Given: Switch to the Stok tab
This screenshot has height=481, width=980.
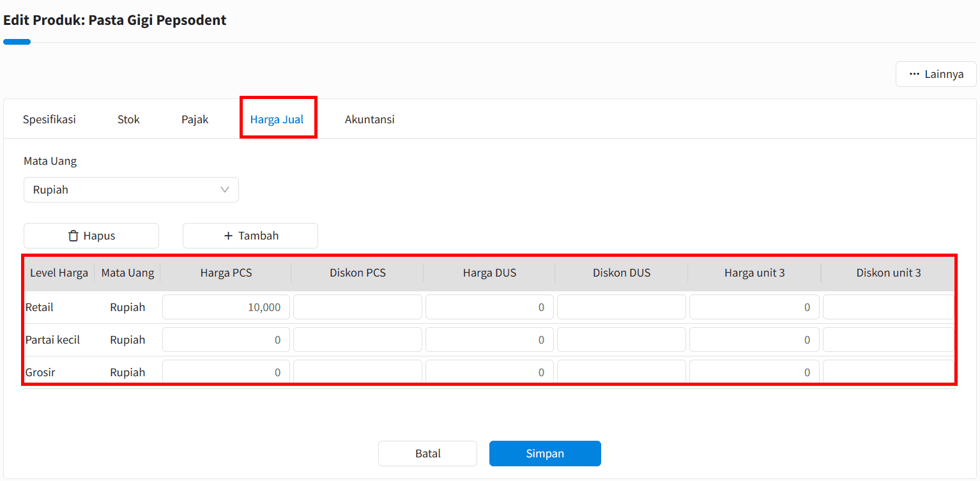Looking at the screenshot, I should [x=128, y=119].
